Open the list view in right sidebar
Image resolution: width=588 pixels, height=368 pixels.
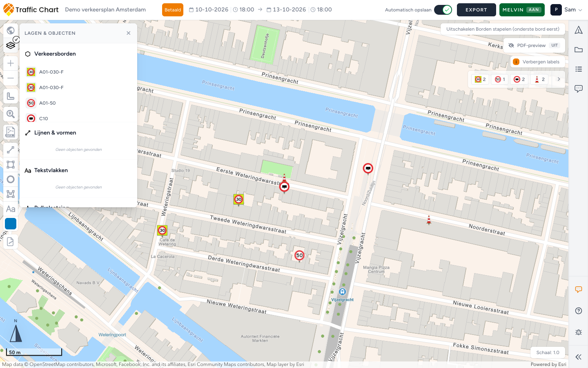click(579, 69)
